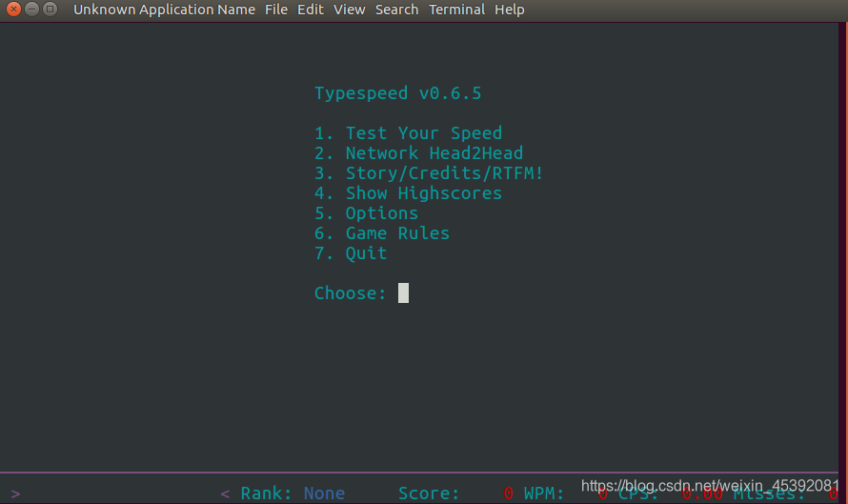Click the 'None' rank value

(x=324, y=494)
